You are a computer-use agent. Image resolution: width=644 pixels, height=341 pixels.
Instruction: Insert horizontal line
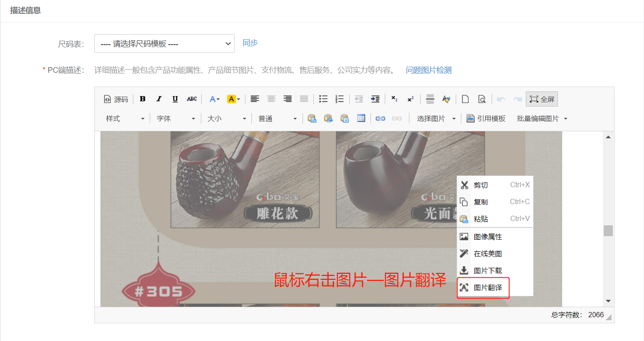430,99
